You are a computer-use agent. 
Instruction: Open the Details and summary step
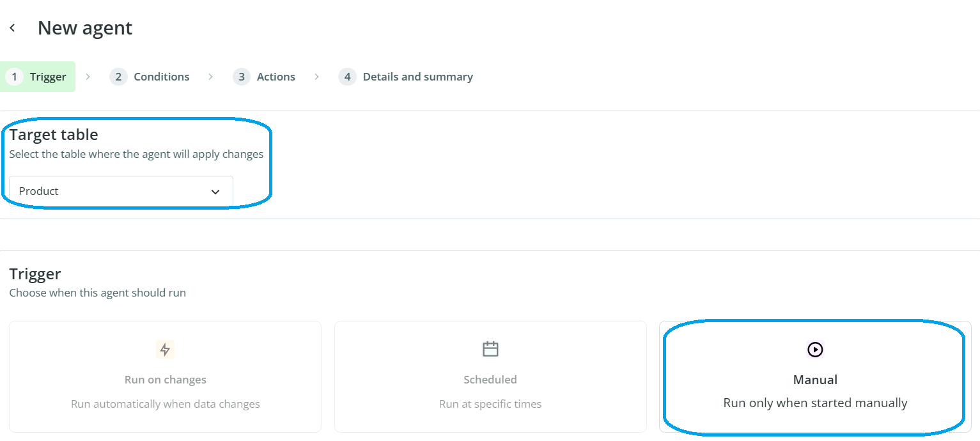coord(417,77)
